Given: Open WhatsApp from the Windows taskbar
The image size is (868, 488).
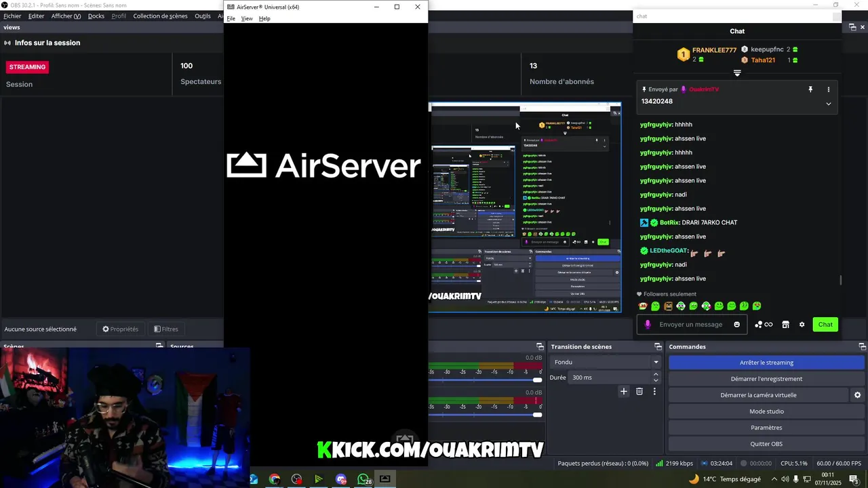Looking at the screenshot, I should click(x=363, y=479).
